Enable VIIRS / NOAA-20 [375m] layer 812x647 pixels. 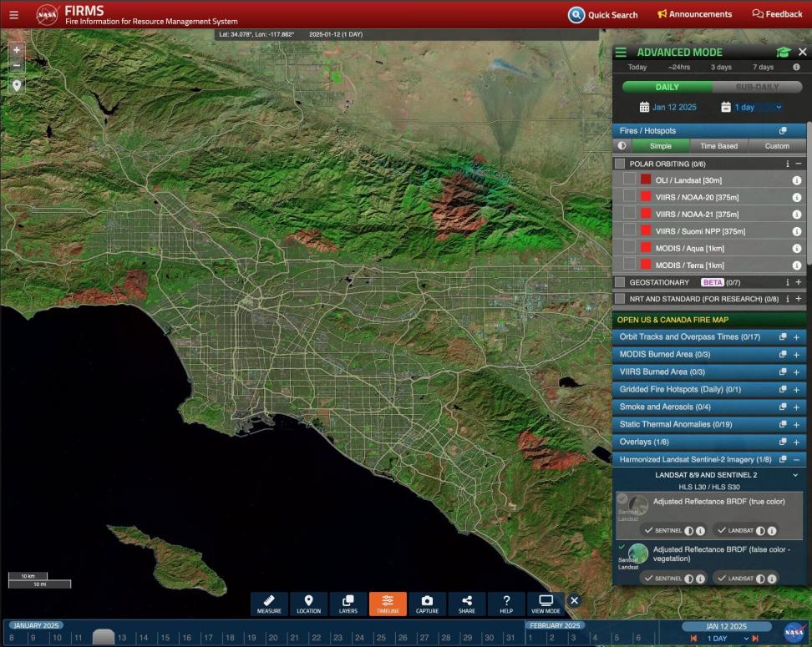[x=629, y=196]
